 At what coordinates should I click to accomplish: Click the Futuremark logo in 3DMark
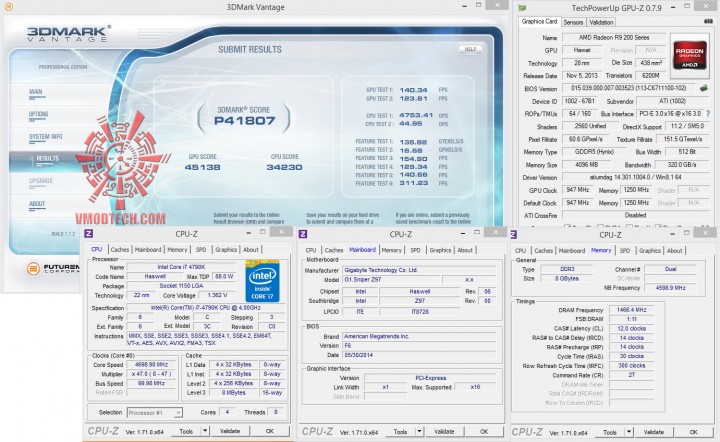(x=53, y=269)
